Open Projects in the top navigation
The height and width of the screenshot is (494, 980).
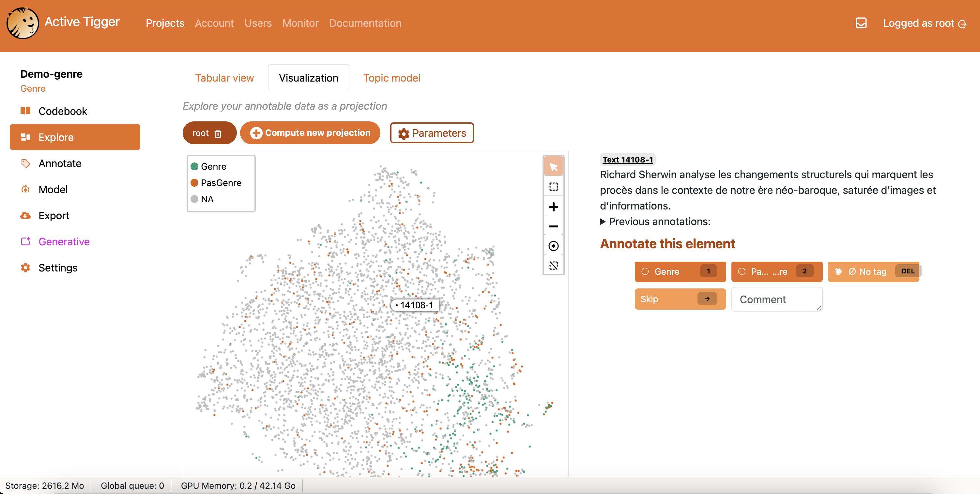(x=165, y=23)
